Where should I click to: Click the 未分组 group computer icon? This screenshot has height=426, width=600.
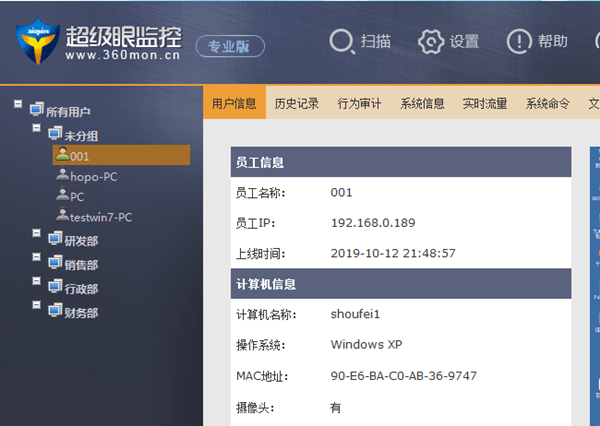pos(55,133)
